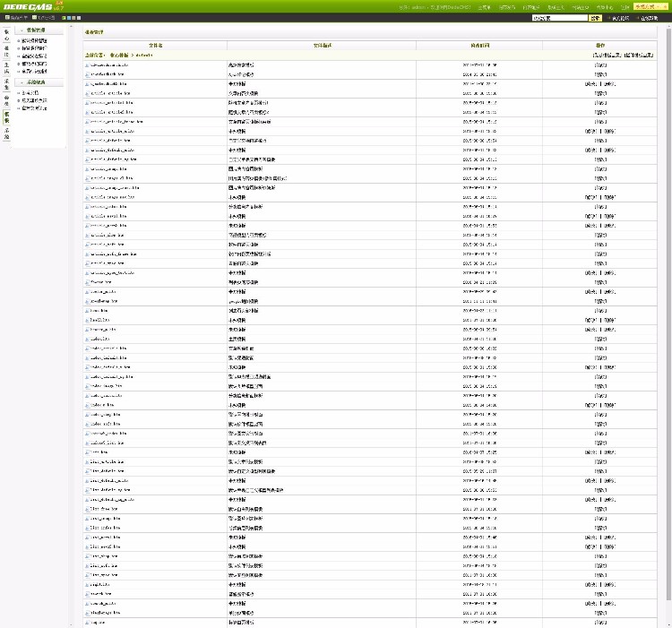The width and height of the screenshot is (672, 628).
Task: Click the file icon of index.htm row
Action: (87, 339)
